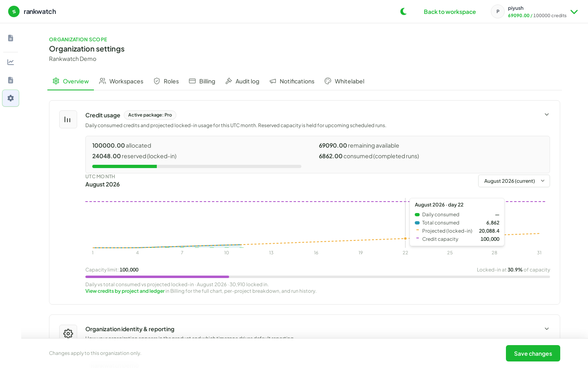Open the Whitelabel tab
This screenshot has height=368, width=588.
344,81
